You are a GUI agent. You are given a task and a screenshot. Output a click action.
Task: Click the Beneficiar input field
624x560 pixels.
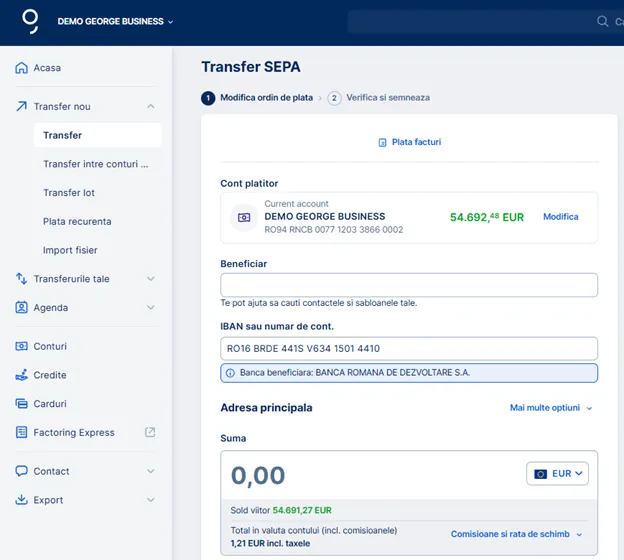point(408,285)
